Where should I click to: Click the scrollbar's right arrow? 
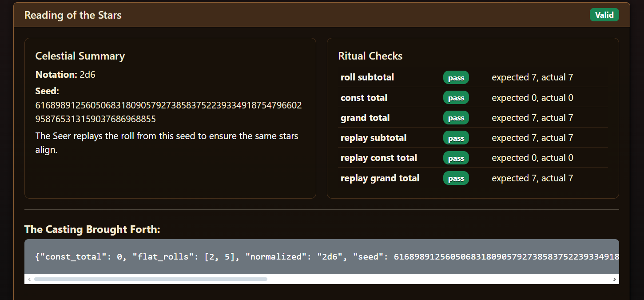[x=614, y=279]
